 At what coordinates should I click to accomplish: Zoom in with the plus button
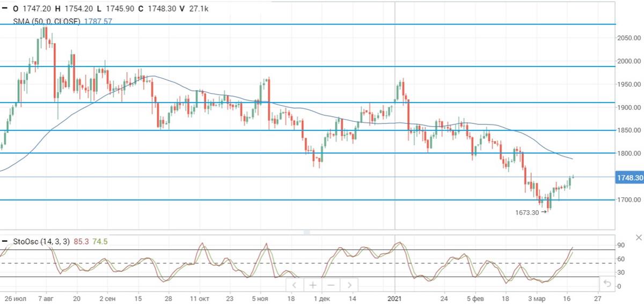(x=313, y=285)
